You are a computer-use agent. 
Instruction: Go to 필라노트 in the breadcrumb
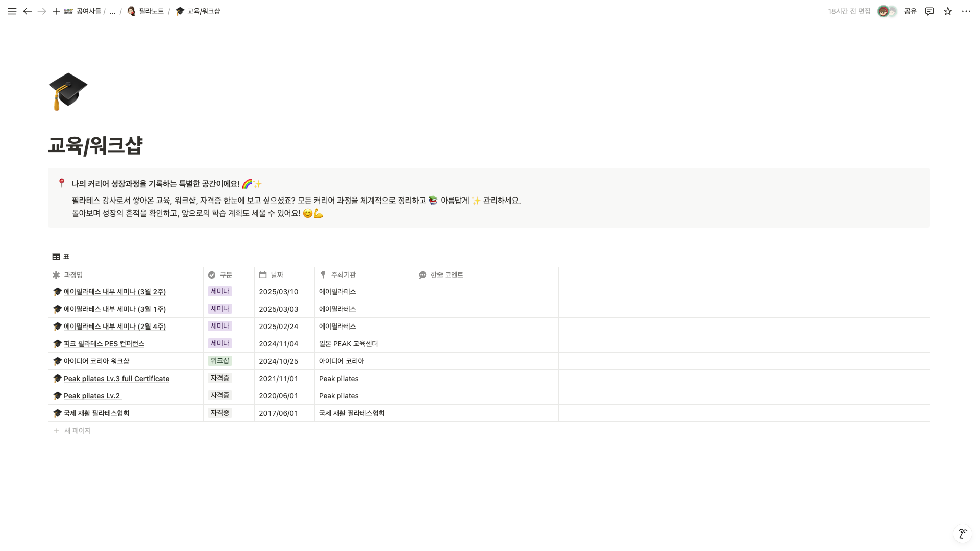point(151,11)
